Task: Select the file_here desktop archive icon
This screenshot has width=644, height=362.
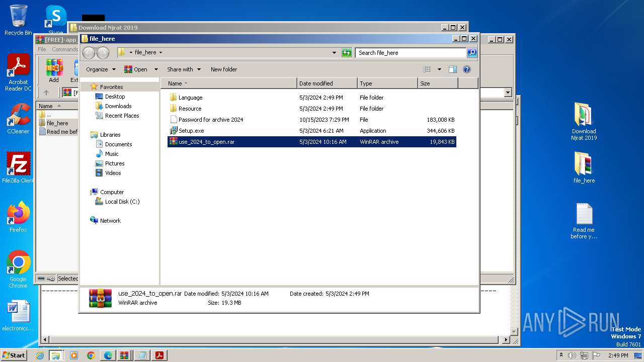Action: 584,168
